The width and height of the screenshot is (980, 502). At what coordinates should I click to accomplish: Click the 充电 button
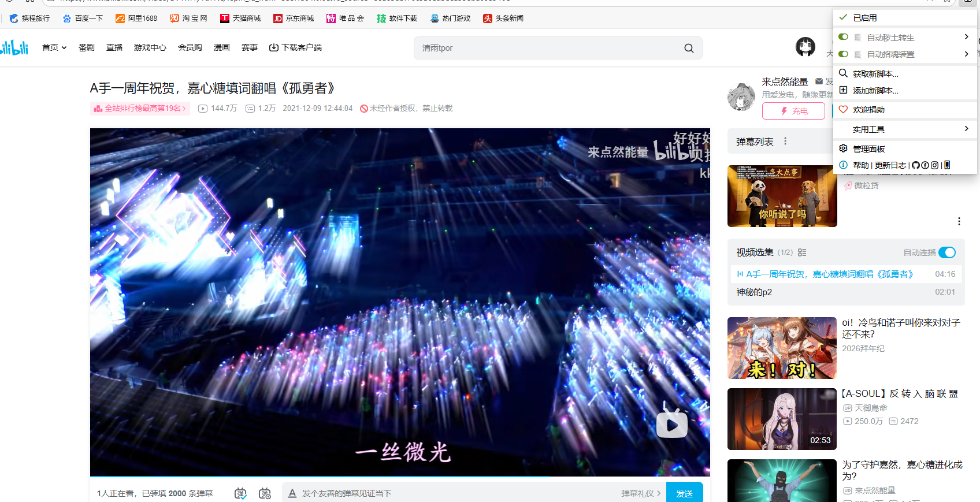tap(793, 111)
